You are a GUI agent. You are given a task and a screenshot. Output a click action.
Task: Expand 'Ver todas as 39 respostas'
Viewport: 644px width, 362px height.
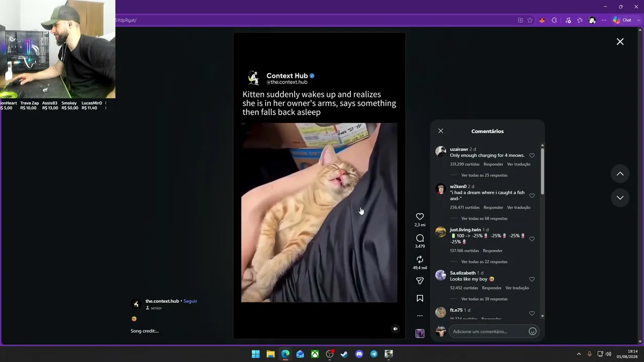[x=484, y=299]
